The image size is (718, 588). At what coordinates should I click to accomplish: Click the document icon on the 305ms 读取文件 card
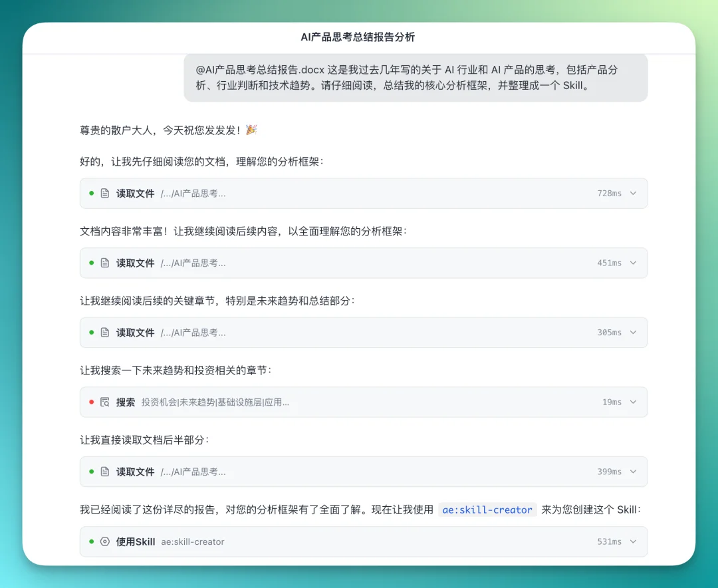pos(105,333)
